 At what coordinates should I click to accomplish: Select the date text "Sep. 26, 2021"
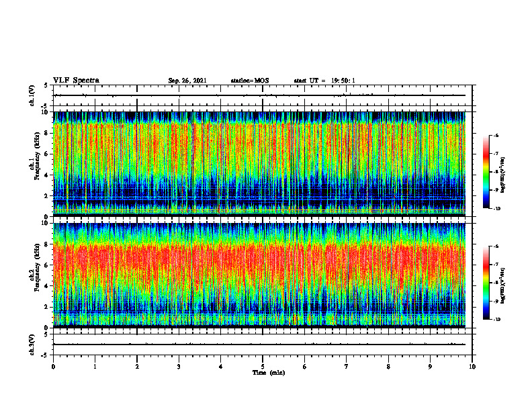tap(187, 81)
